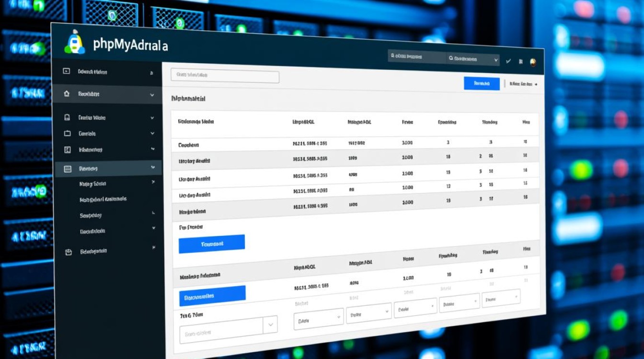Click the blue button in the lower table
Screen dimensions: 644x359
212,296
